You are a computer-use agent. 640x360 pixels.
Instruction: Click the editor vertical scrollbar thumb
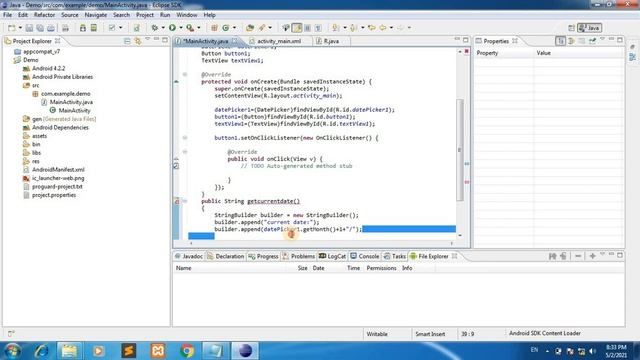tap(460, 149)
